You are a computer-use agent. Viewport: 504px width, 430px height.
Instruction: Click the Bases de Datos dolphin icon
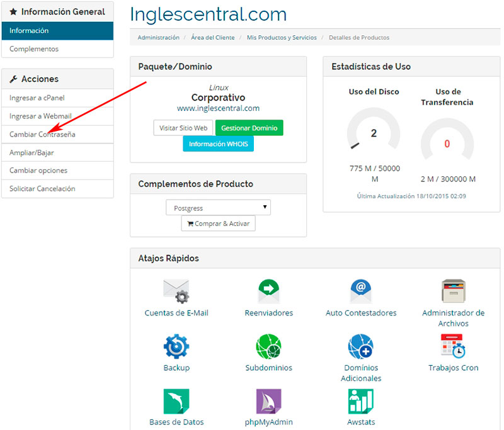(176, 401)
